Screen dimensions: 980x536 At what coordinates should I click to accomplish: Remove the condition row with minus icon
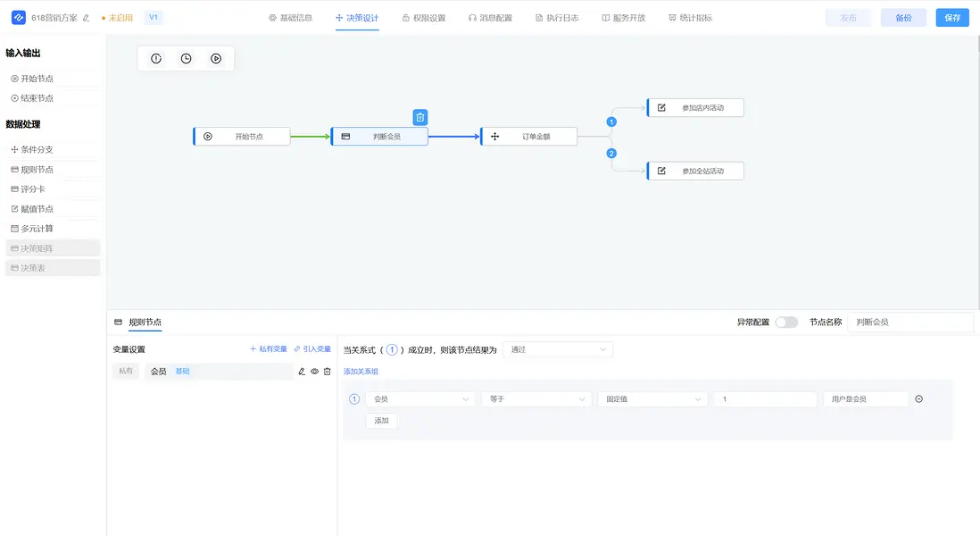click(x=918, y=399)
